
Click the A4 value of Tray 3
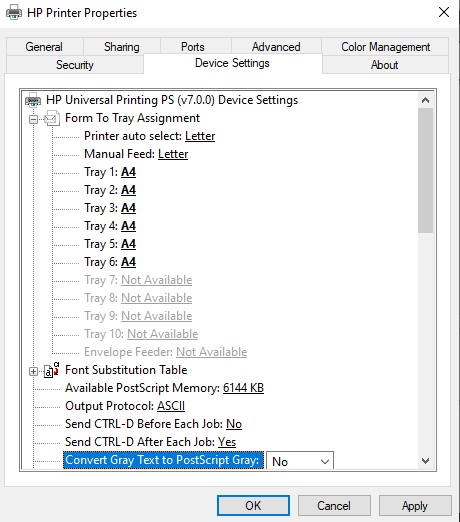[128, 208]
